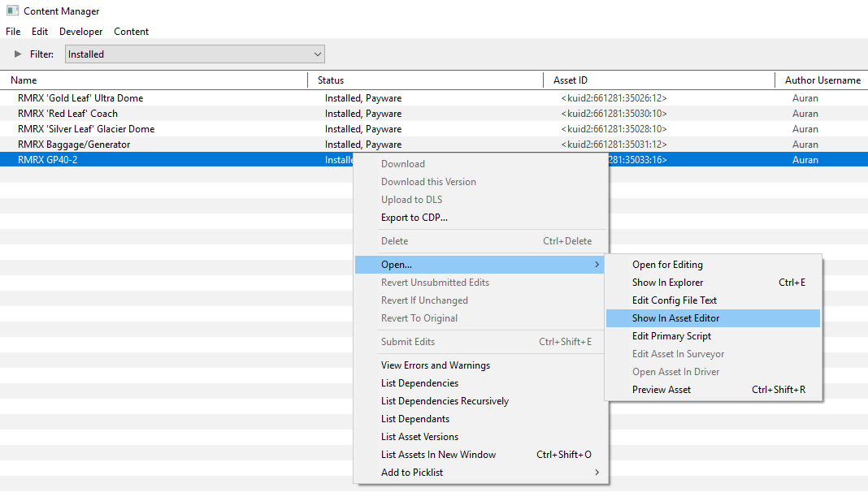This screenshot has height=501, width=868.
Task: Open the Developer menu
Action: (x=80, y=32)
